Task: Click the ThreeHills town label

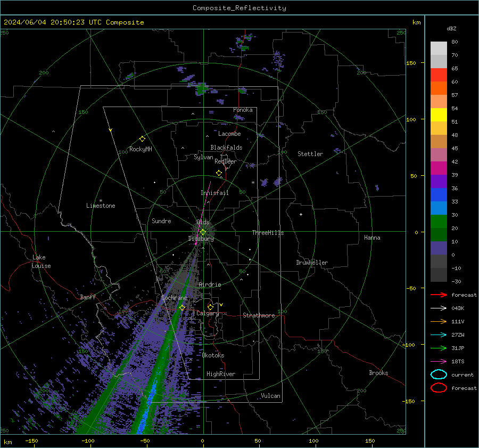Action: coord(268,233)
